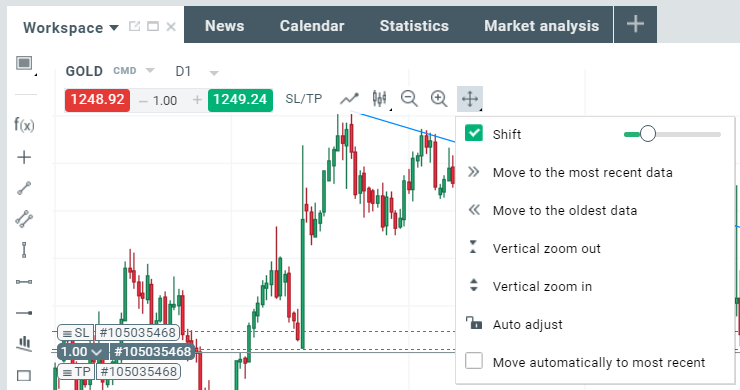
Task: Select the parallel channel drawing tool
Action: tap(24, 219)
